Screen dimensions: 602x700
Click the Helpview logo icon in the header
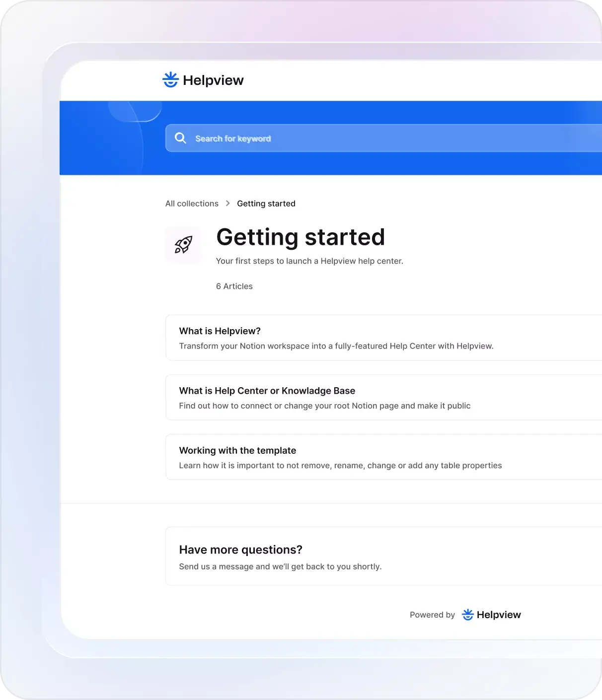pos(170,79)
